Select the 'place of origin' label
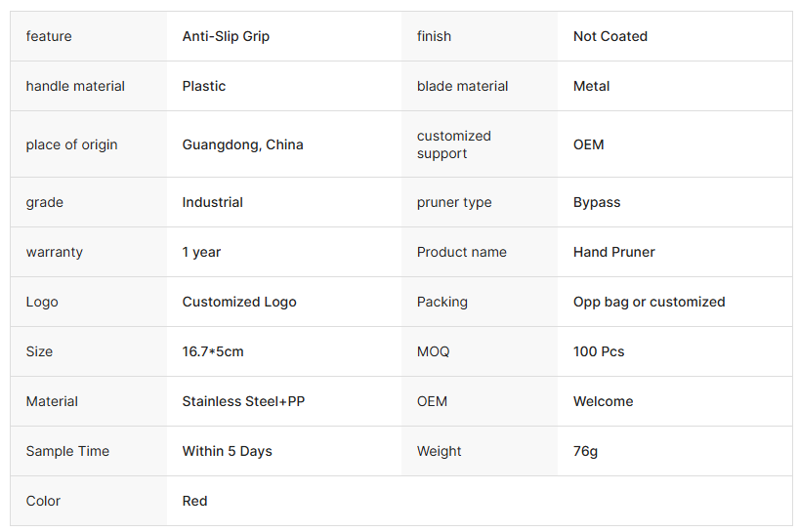This screenshot has height=532, width=799. [71, 144]
